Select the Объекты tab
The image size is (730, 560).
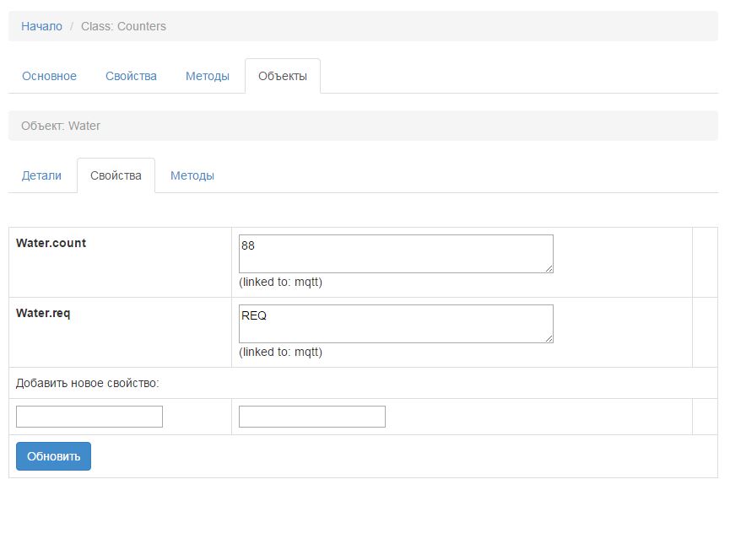pyautogui.click(x=282, y=76)
